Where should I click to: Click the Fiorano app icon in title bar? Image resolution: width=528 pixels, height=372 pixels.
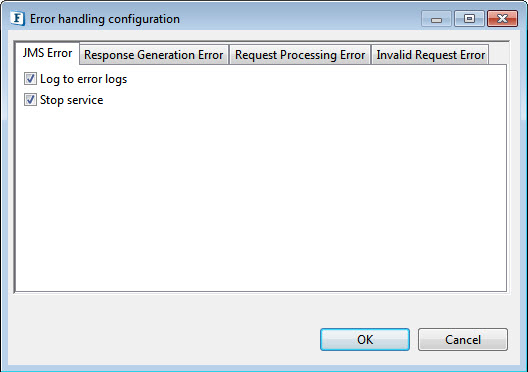(x=17, y=18)
